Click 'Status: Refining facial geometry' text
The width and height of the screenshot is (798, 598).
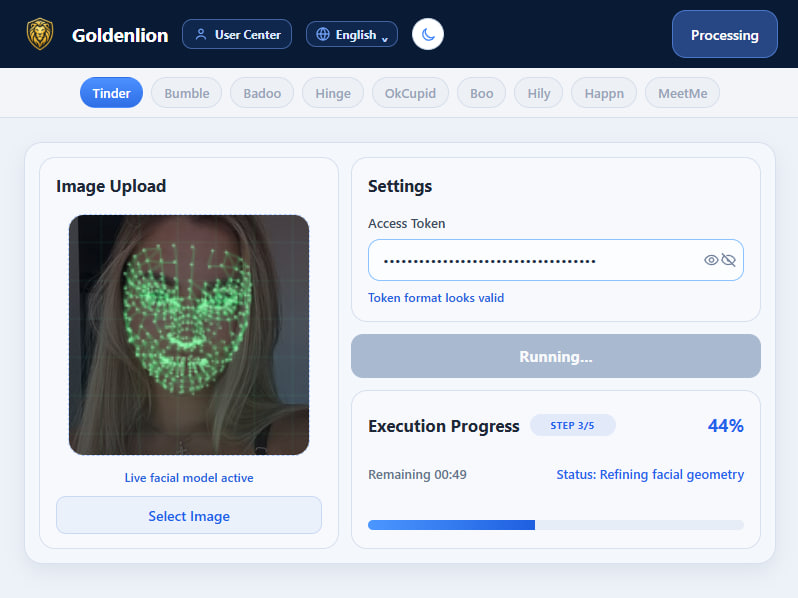650,474
